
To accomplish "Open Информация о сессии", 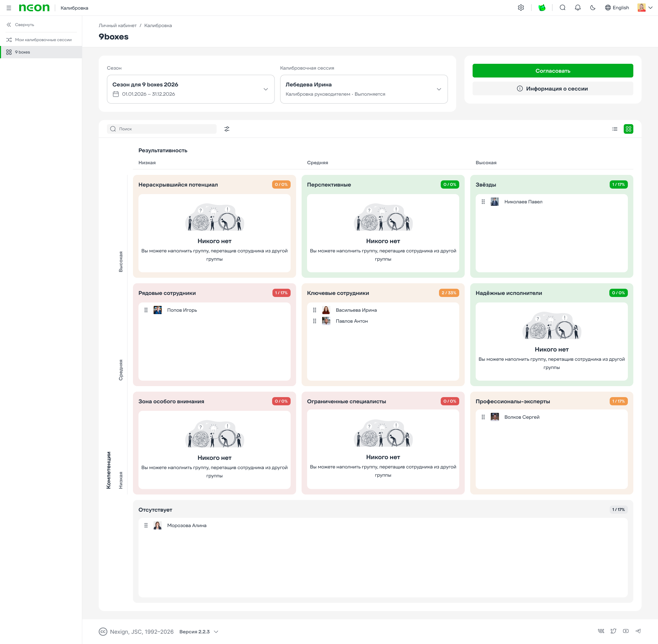I will (x=553, y=88).
